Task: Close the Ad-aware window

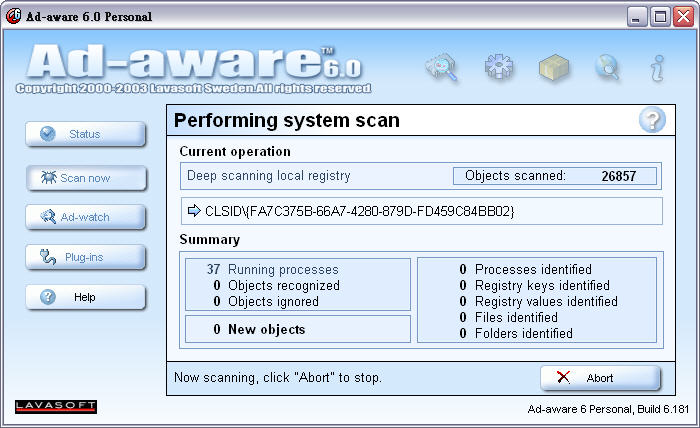Action: tap(683, 17)
